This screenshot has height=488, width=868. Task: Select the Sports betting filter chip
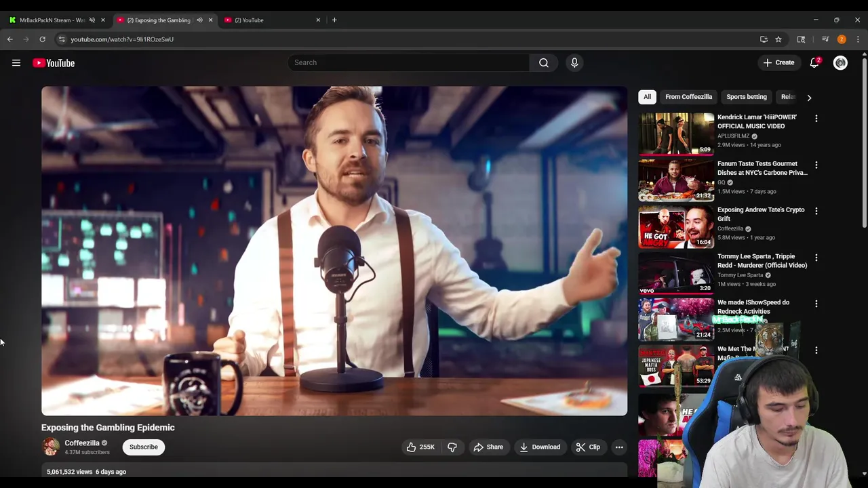[747, 97]
